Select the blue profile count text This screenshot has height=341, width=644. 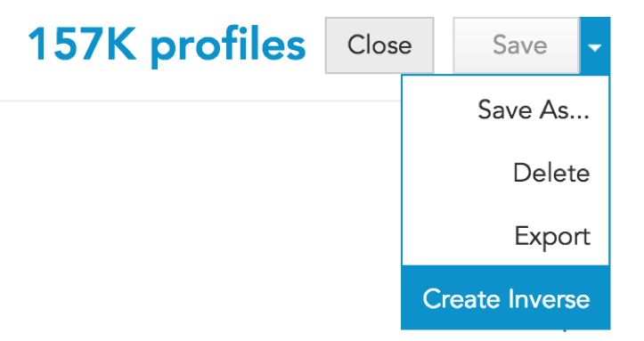(x=167, y=45)
